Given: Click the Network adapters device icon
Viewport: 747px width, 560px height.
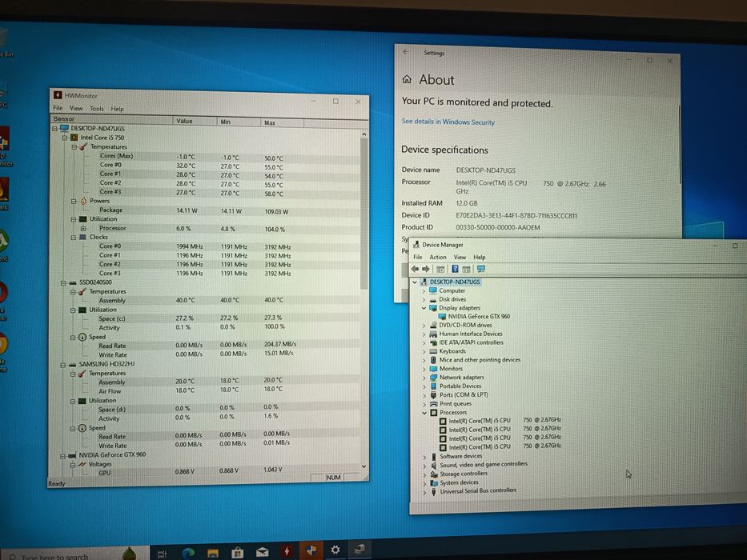Looking at the screenshot, I should point(433,377).
